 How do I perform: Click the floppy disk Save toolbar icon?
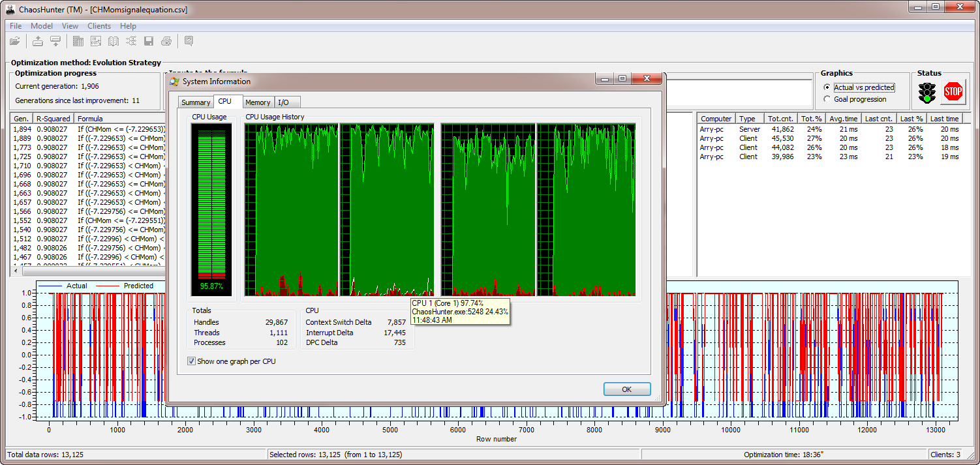point(149,42)
